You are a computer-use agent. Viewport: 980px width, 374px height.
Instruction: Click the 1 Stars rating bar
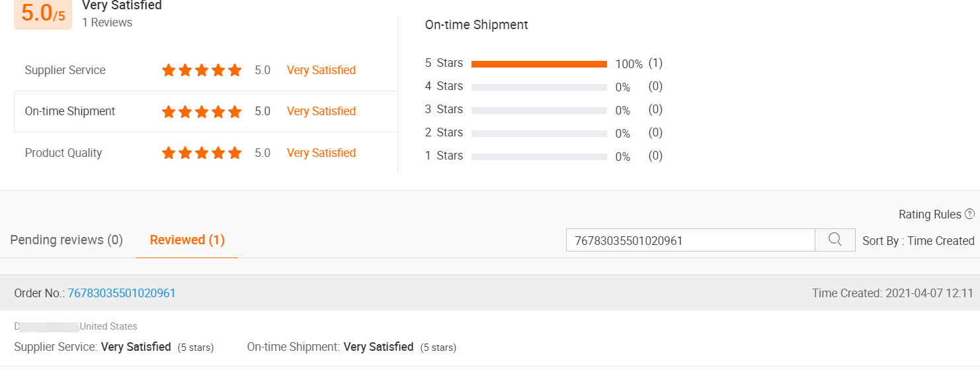(x=539, y=156)
